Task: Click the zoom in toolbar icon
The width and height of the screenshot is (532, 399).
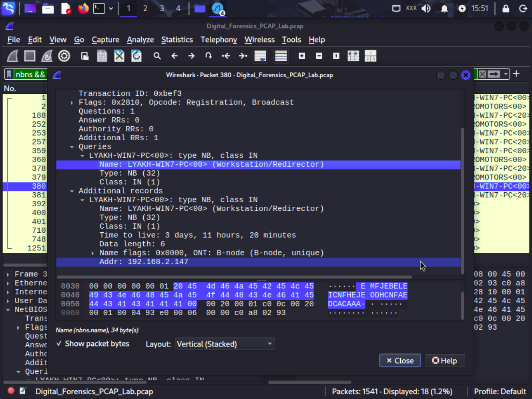Action: 302,56
